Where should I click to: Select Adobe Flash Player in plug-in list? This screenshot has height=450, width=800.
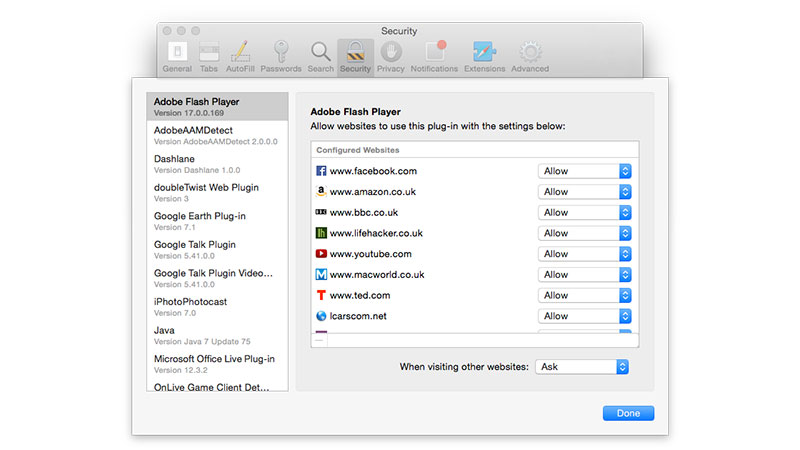217,107
